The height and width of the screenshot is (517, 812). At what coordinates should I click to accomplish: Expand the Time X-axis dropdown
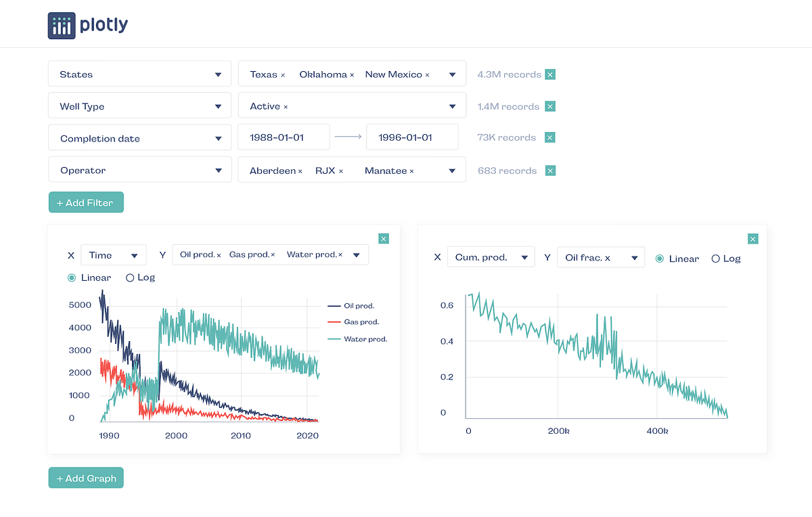[x=113, y=255]
